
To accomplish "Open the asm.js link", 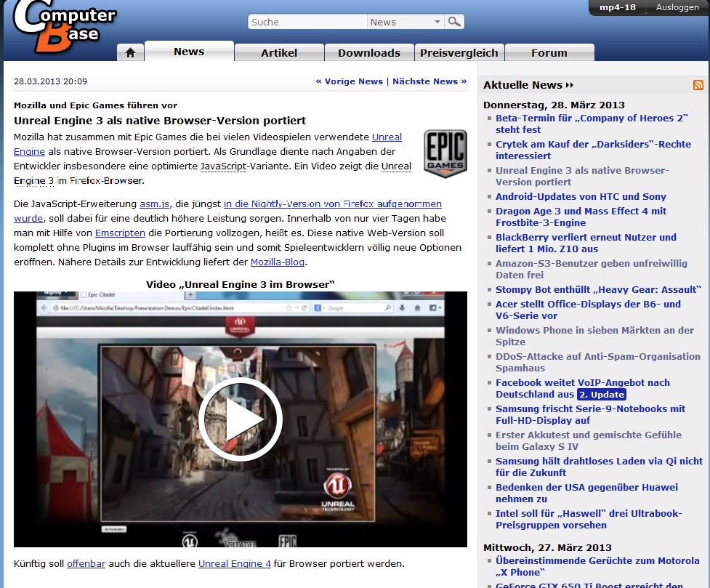I will 154,204.
